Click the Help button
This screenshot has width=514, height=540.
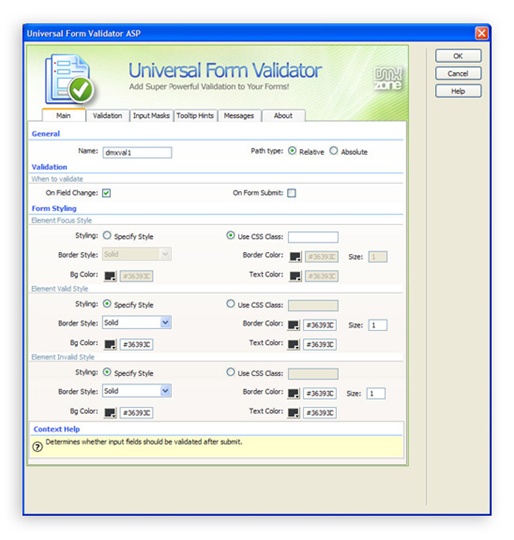[x=458, y=91]
